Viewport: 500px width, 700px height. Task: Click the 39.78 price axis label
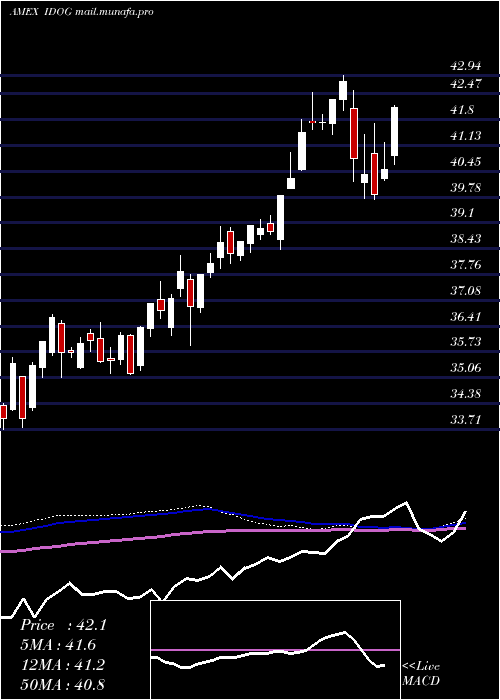tap(466, 188)
